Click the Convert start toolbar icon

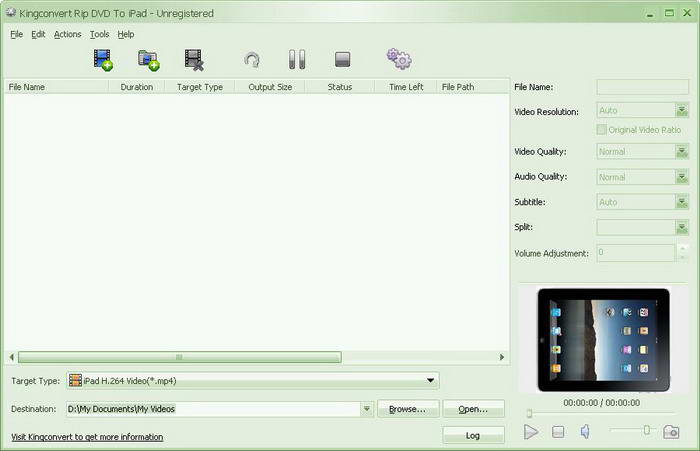pos(252,60)
